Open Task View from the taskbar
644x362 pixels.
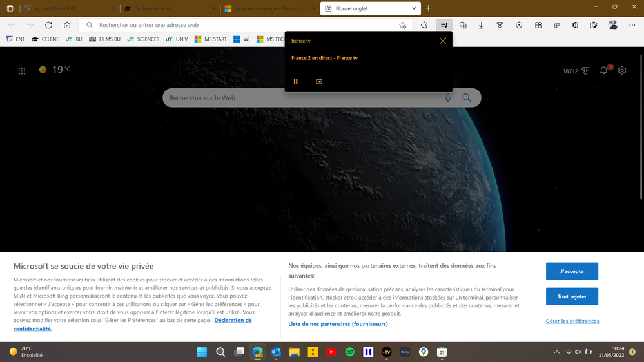pos(239,352)
